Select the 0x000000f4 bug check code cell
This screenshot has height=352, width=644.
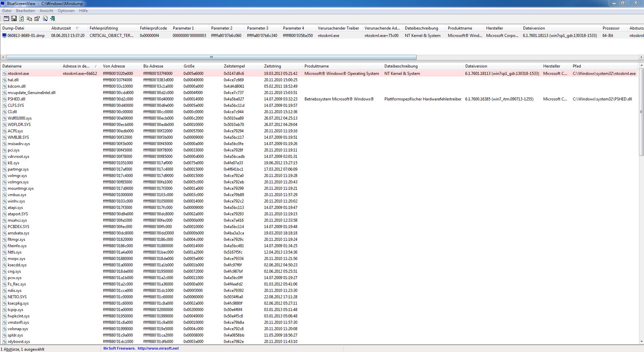click(x=149, y=35)
